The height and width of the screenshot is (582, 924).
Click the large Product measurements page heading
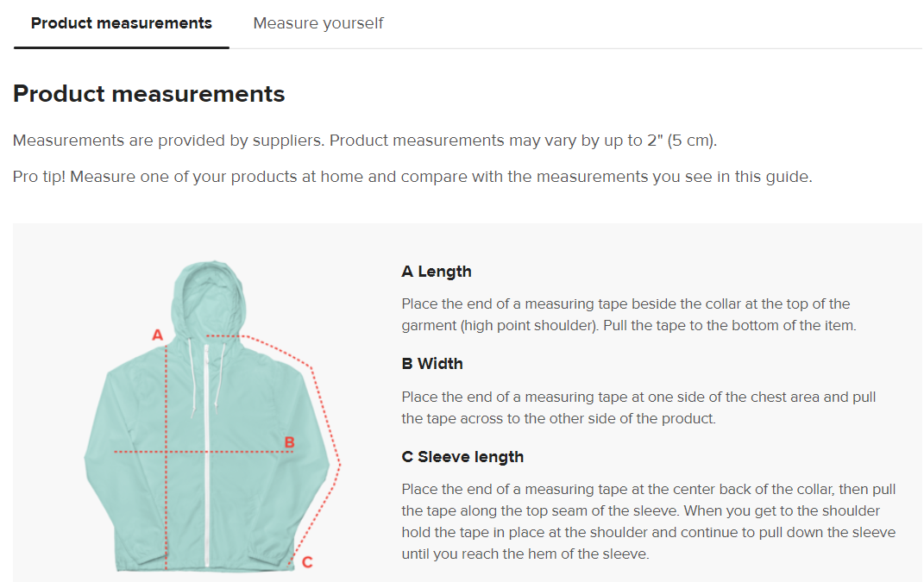(149, 94)
